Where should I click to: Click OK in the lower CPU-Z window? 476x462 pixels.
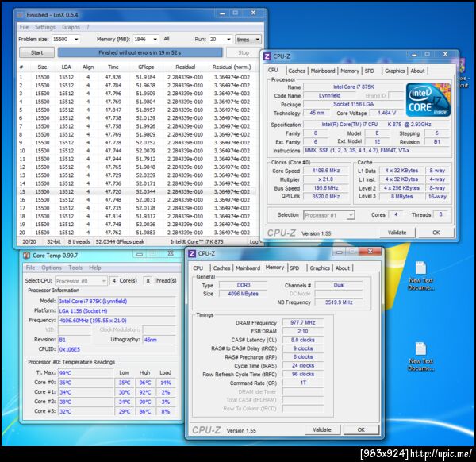[x=361, y=429]
